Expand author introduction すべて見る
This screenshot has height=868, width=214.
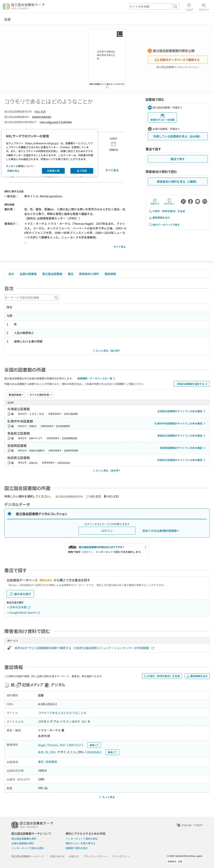[119, 247]
